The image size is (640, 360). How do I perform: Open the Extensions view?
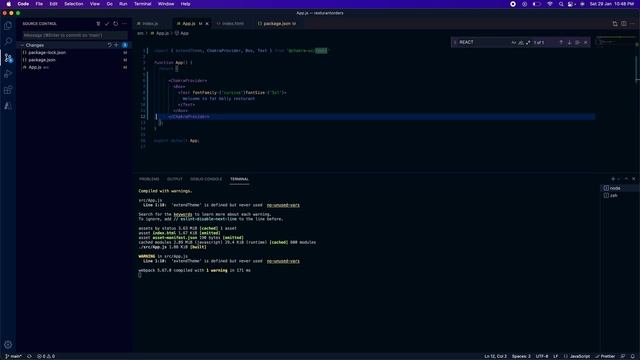[x=8, y=90]
